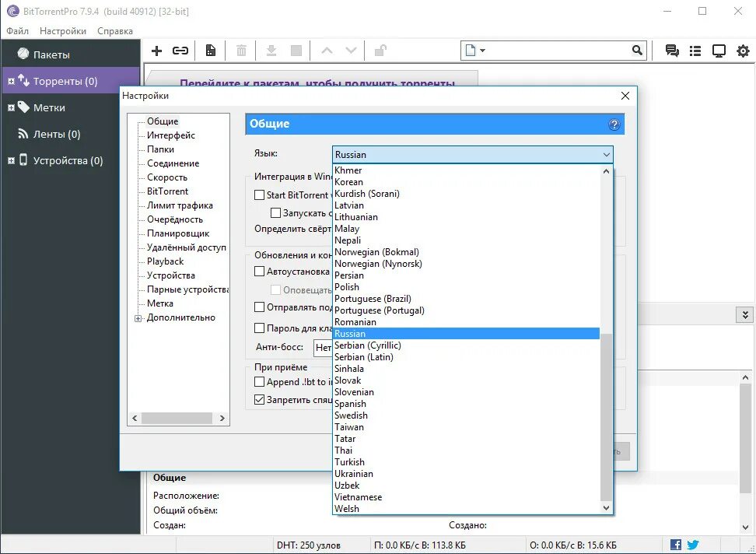This screenshot has width=756, height=554.
Task: Click the Stop torrent square icon
Action: coord(296,51)
